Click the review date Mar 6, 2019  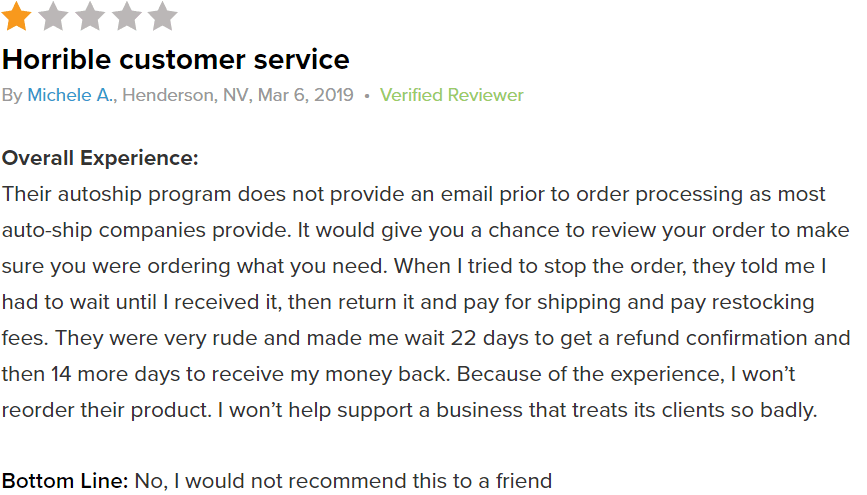pos(306,95)
